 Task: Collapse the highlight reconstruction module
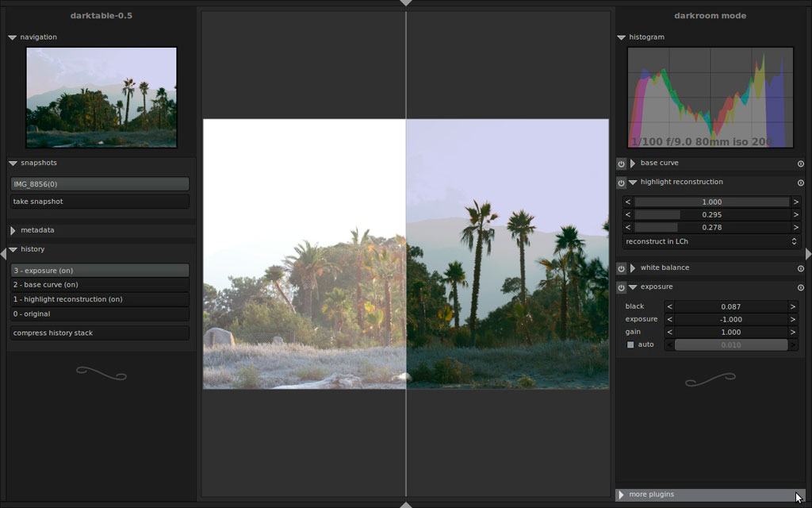tap(633, 183)
